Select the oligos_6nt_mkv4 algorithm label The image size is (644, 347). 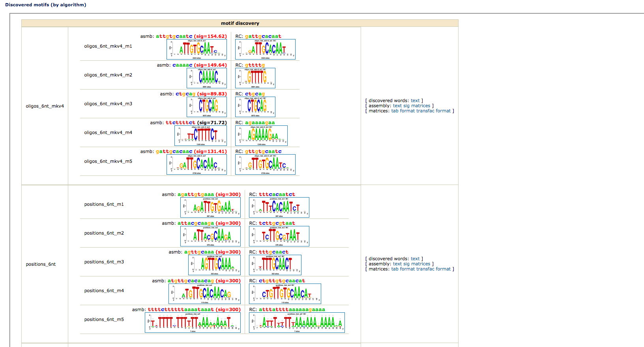[x=45, y=106]
